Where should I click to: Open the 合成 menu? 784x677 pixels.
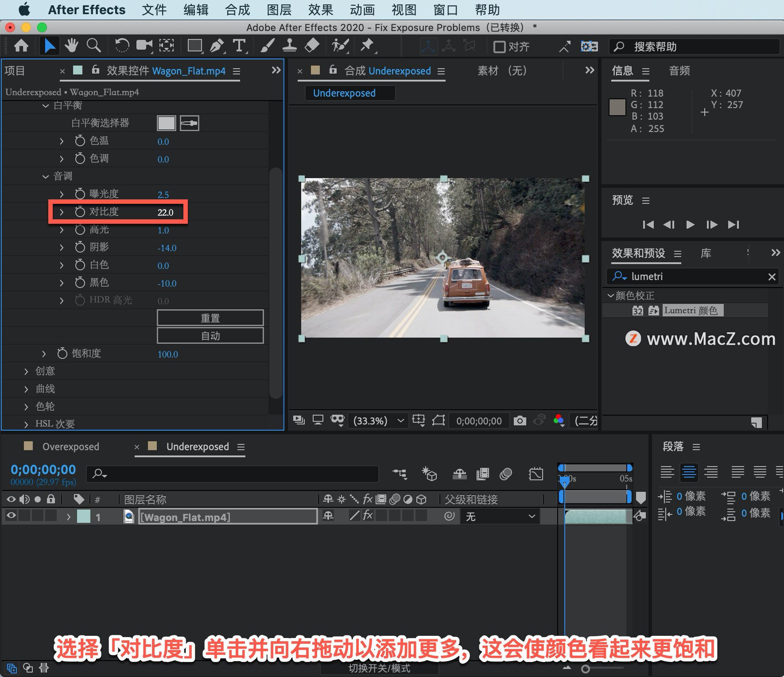237,10
